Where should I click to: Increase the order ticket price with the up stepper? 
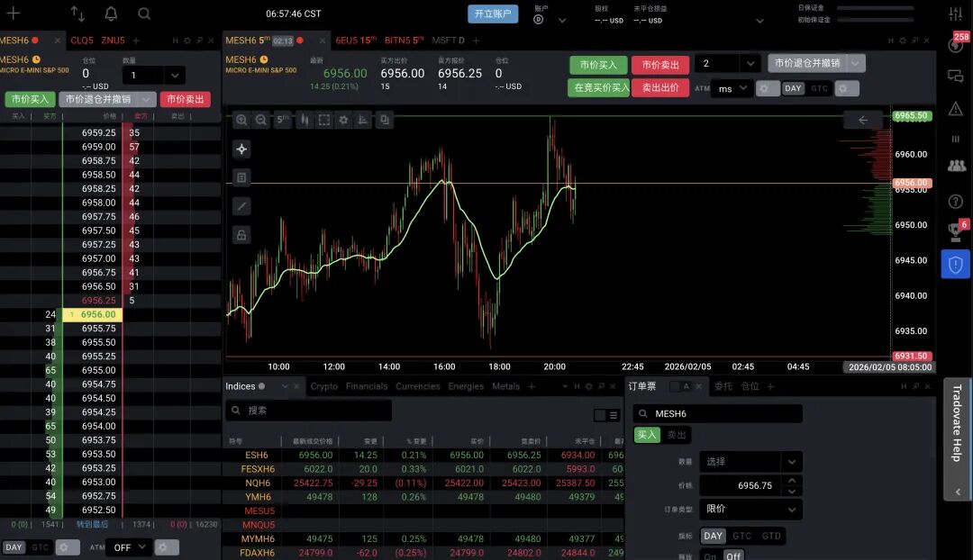[x=792, y=481]
